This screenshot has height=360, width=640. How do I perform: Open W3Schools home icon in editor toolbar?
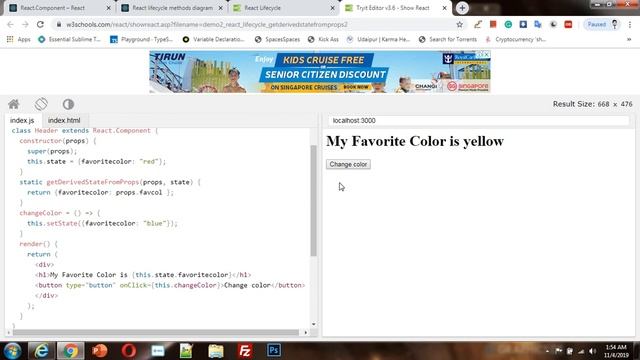14,104
